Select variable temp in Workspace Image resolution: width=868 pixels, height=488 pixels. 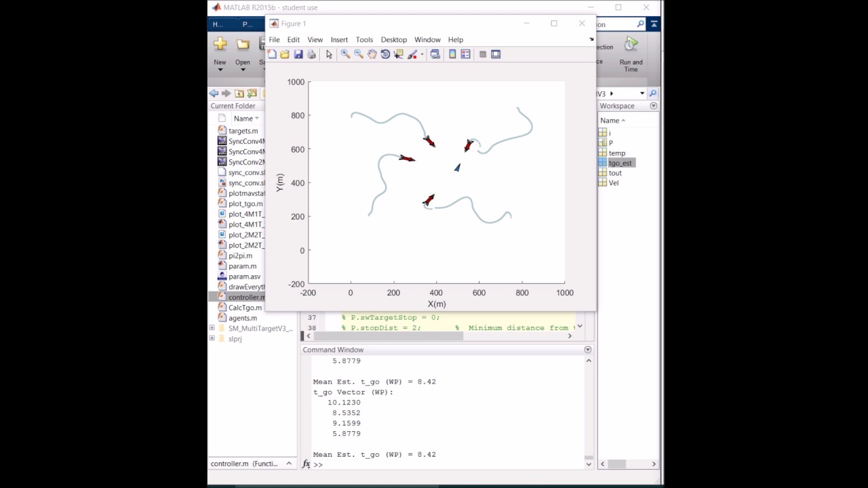[x=617, y=153]
